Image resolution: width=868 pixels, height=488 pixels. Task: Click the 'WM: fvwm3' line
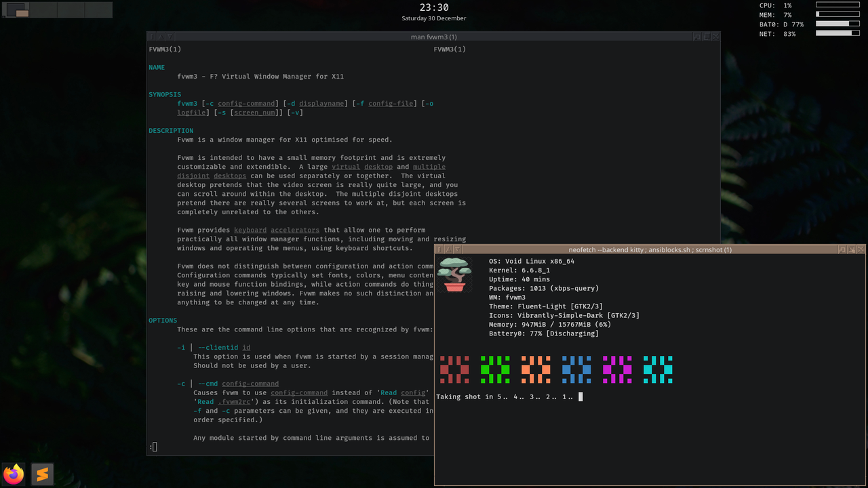pyautogui.click(x=507, y=297)
